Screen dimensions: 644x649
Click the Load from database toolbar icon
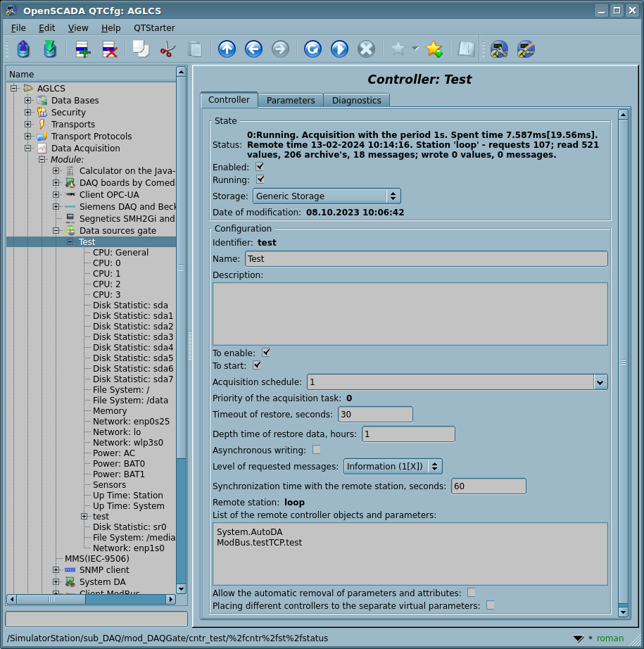pos(23,49)
